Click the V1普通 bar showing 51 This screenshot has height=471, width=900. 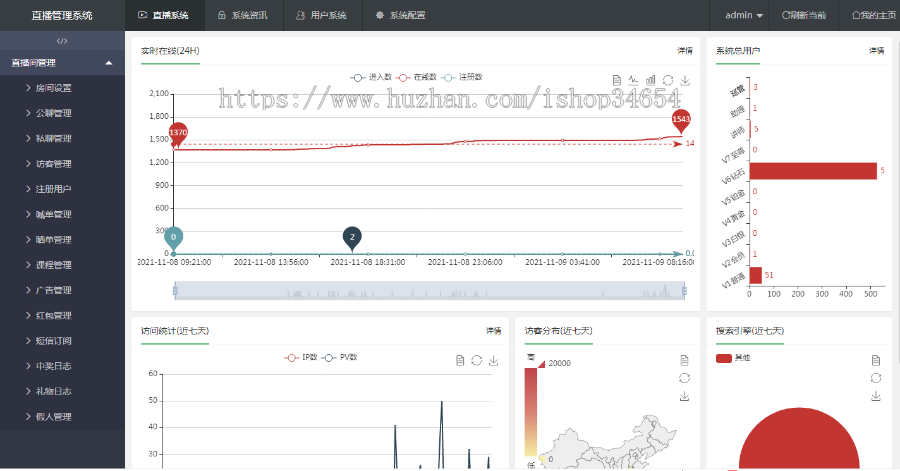tap(755, 275)
